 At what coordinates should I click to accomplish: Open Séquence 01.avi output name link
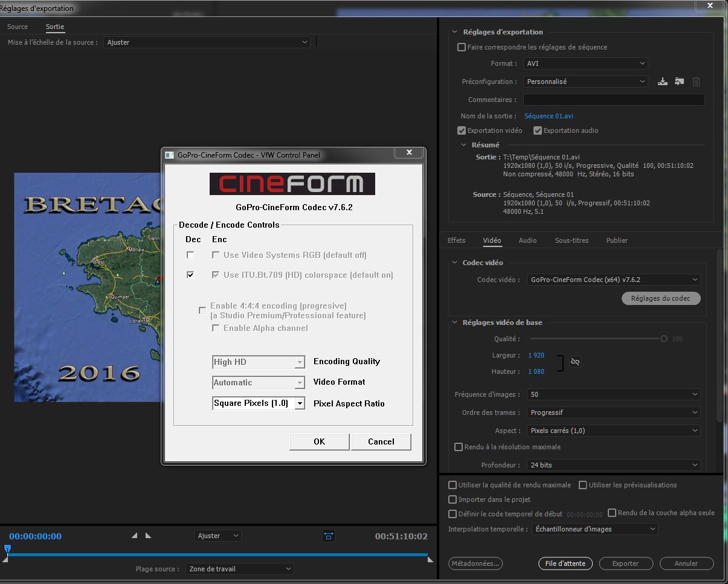pyautogui.click(x=549, y=116)
